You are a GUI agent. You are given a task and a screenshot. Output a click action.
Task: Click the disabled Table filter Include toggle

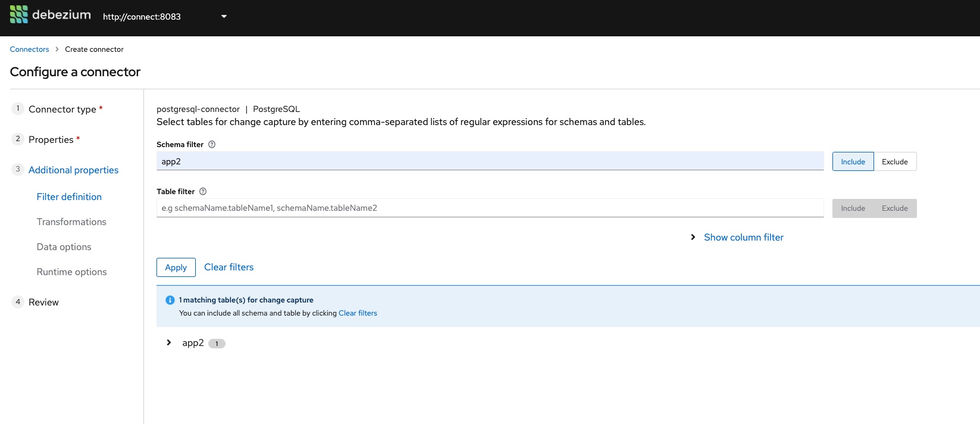point(853,208)
